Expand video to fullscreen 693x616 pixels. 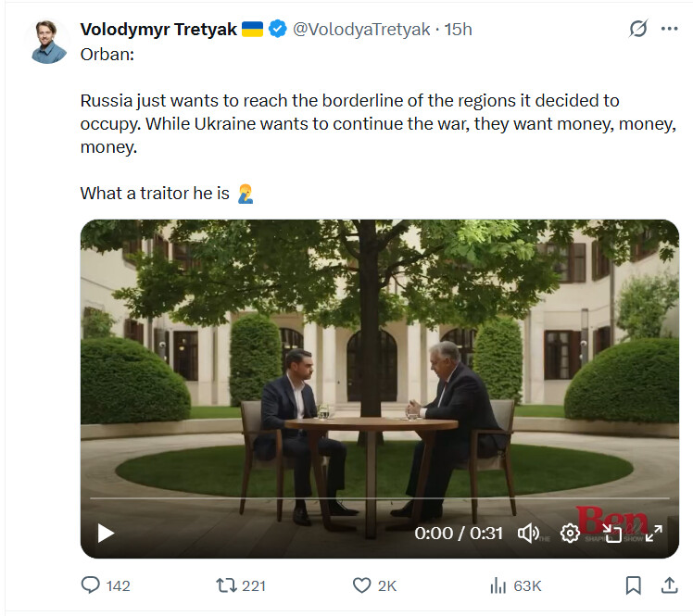654,533
